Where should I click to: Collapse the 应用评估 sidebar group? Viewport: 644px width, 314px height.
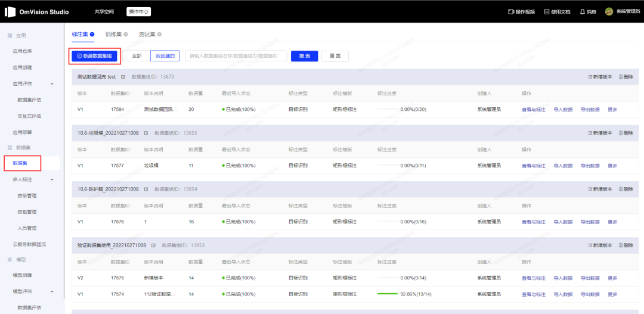click(52, 83)
